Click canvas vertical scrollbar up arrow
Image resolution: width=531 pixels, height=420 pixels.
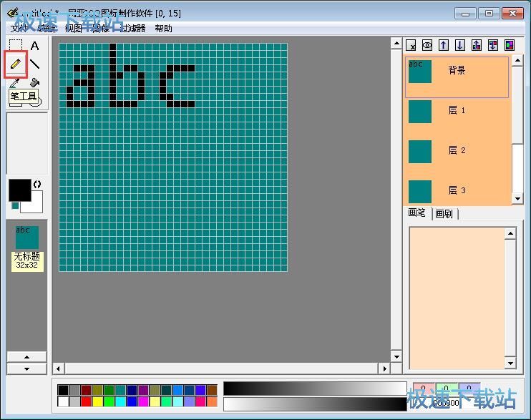(x=396, y=44)
